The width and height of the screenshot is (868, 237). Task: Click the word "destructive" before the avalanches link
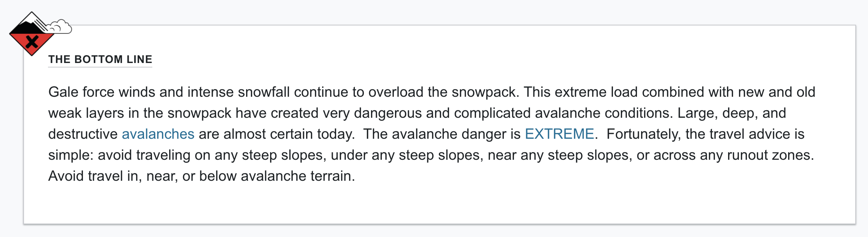coord(83,134)
